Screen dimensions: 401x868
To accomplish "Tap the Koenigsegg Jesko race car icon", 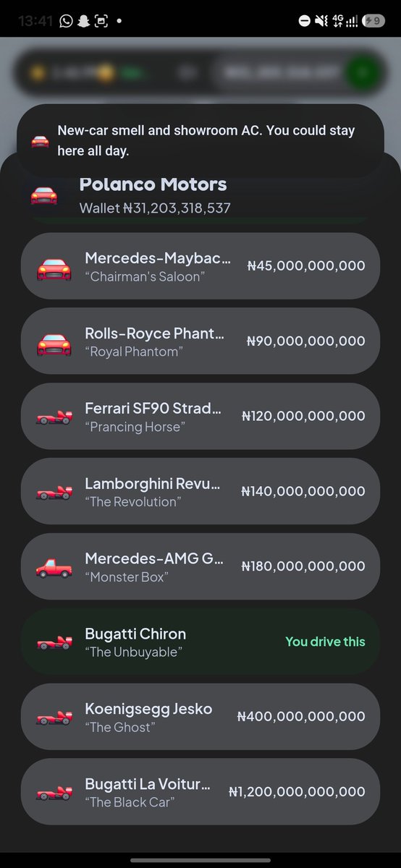I will point(54,718).
